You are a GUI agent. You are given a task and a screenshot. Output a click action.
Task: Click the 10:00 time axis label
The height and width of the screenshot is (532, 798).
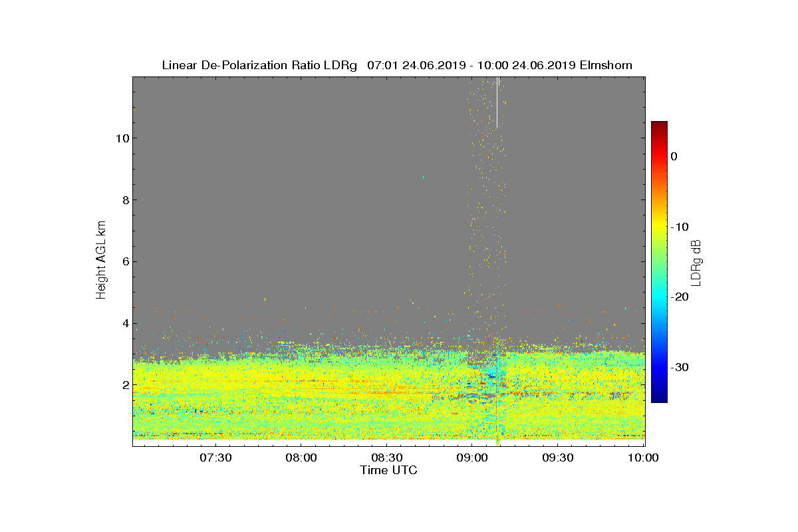[644, 458]
